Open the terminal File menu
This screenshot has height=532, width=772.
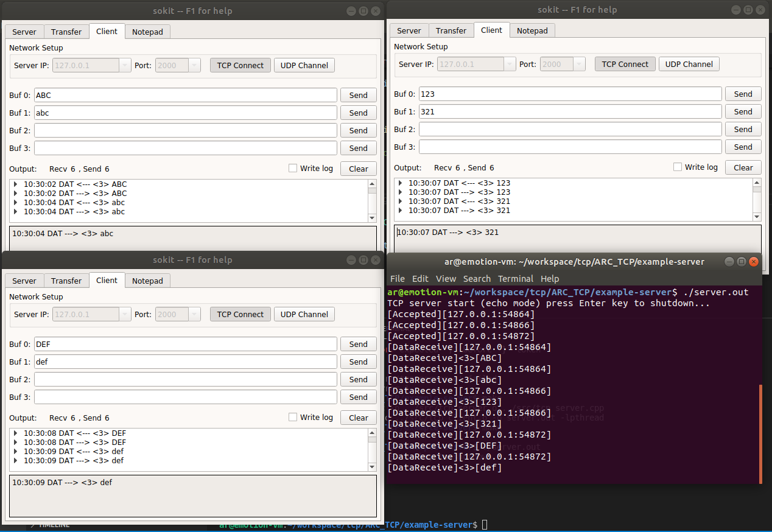pos(397,278)
